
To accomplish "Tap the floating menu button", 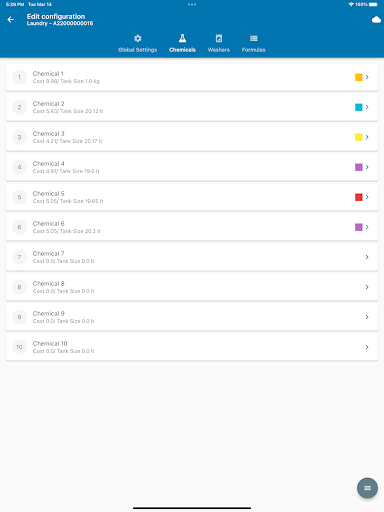I will point(367,488).
